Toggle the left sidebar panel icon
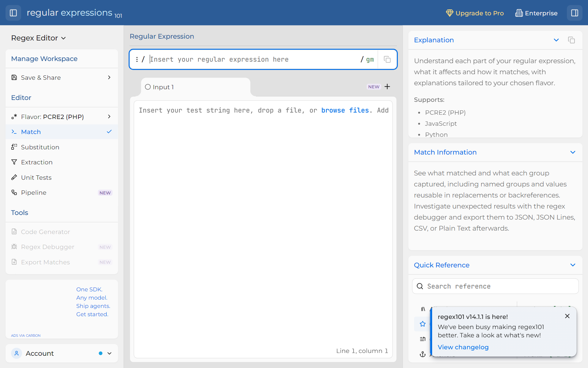The image size is (588, 368). 13,13
